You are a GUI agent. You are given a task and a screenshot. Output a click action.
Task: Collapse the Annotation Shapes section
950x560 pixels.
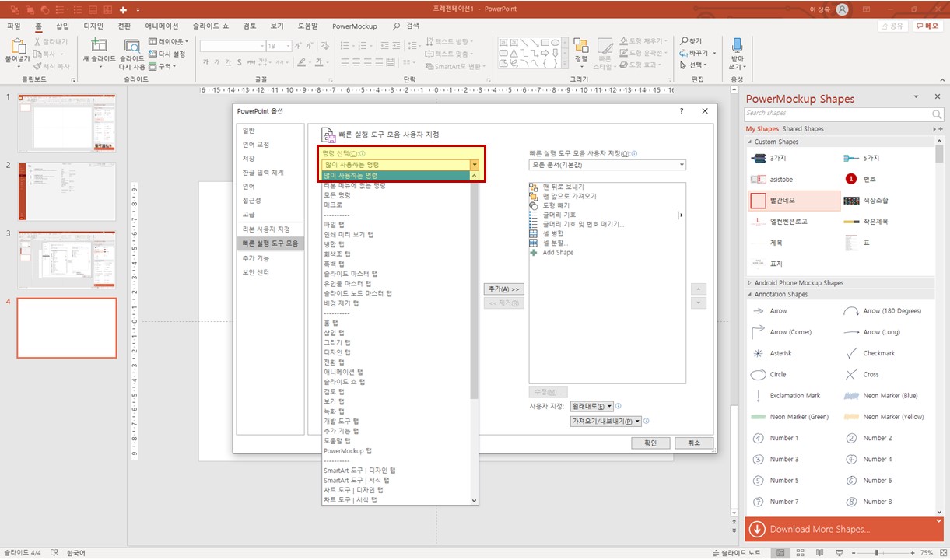(x=750, y=294)
